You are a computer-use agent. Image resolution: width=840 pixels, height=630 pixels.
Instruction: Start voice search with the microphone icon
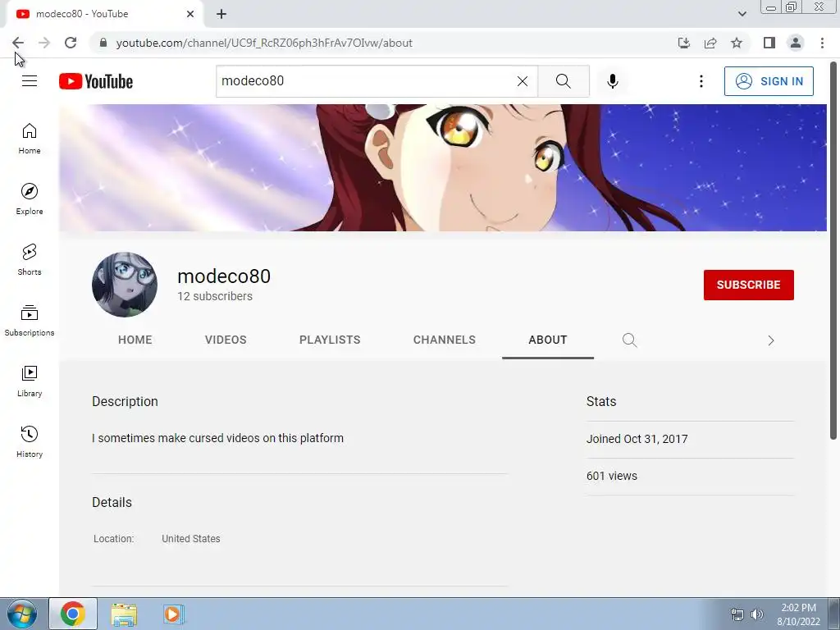coord(613,81)
